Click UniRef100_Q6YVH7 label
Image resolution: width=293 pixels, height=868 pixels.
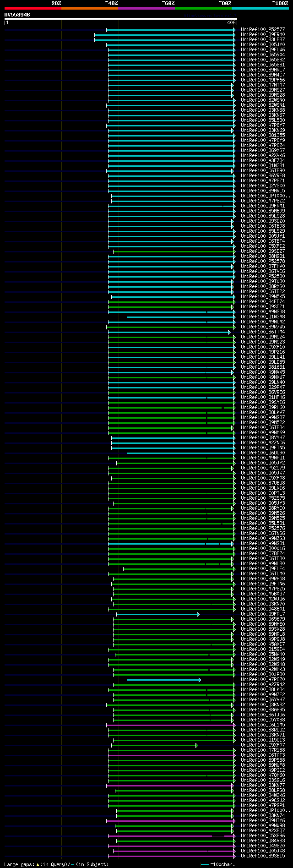coord(263,700)
